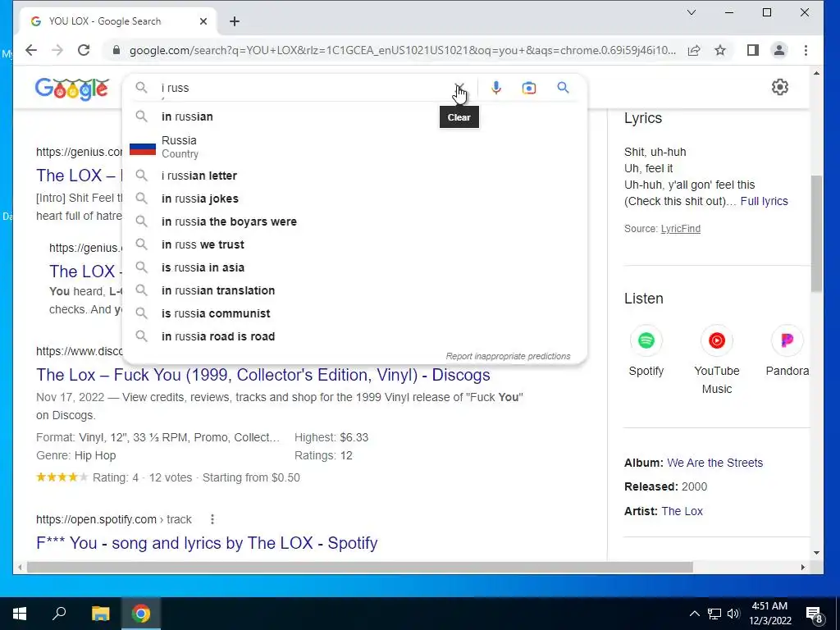Go forward to next page
Image resolution: width=840 pixels, height=630 pixels.
(57, 50)
